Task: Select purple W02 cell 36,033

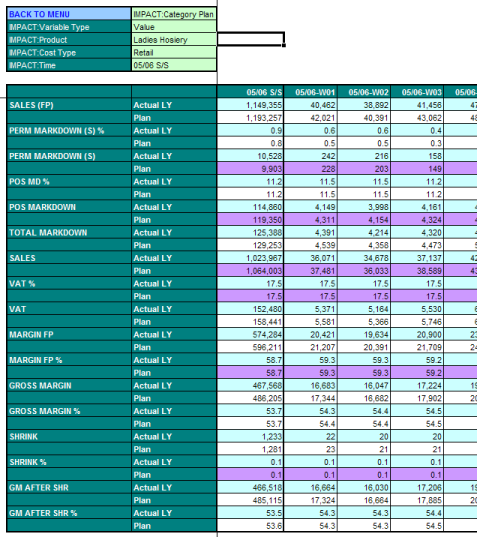Action: pyautogui.click(x=364, y=271)
